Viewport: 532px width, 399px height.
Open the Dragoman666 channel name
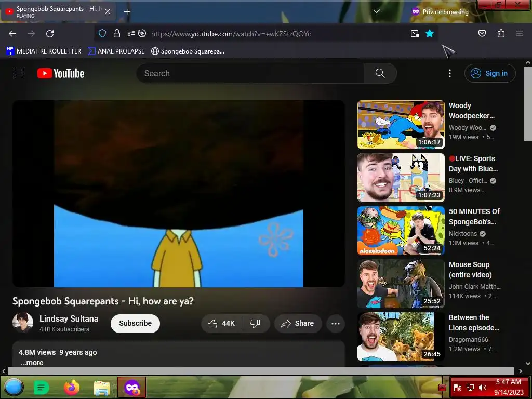469,340
